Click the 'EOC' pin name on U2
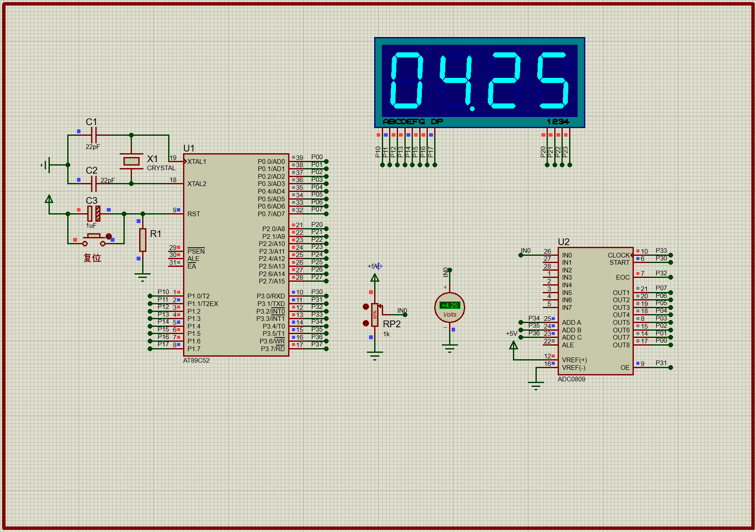The height and width of the screenshot is (532, 756). click(623, 277)
